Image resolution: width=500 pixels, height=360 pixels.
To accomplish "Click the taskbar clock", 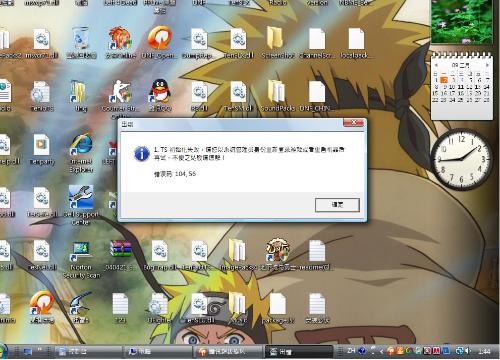I will click(x=484, y=351).
